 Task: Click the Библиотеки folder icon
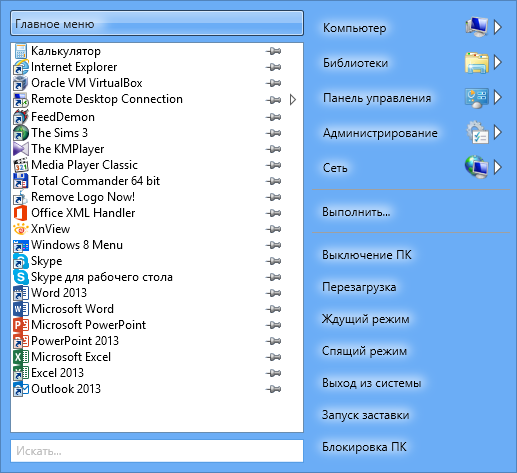477,63
